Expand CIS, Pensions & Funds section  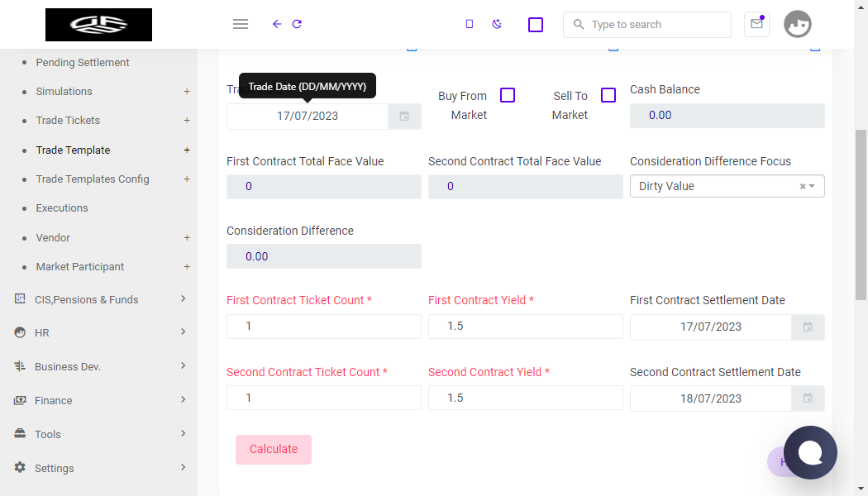coord(184,299)
